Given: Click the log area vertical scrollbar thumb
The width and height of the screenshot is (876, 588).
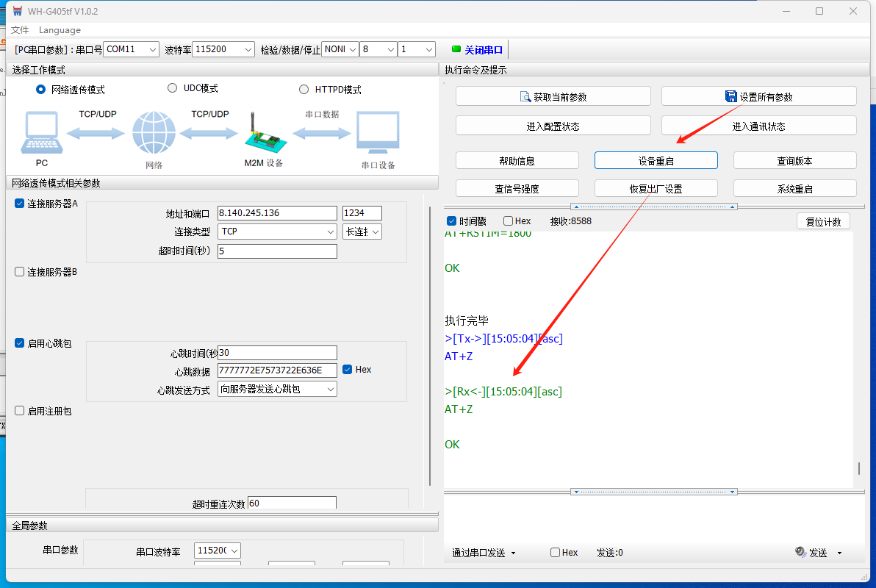Looking at the screenshot, I should point(858,468).
